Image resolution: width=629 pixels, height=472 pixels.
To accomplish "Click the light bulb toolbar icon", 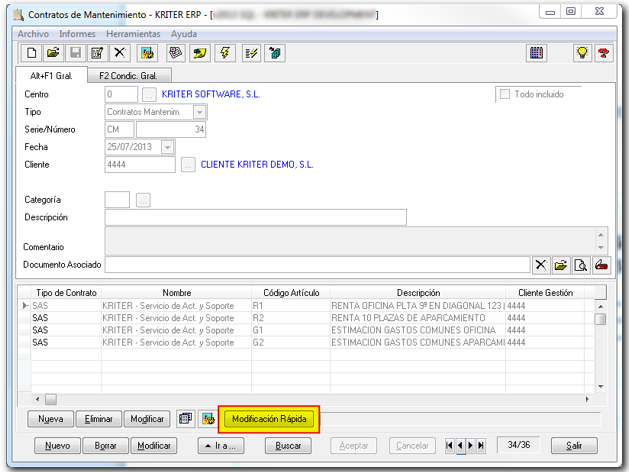I will coord(582,53).
